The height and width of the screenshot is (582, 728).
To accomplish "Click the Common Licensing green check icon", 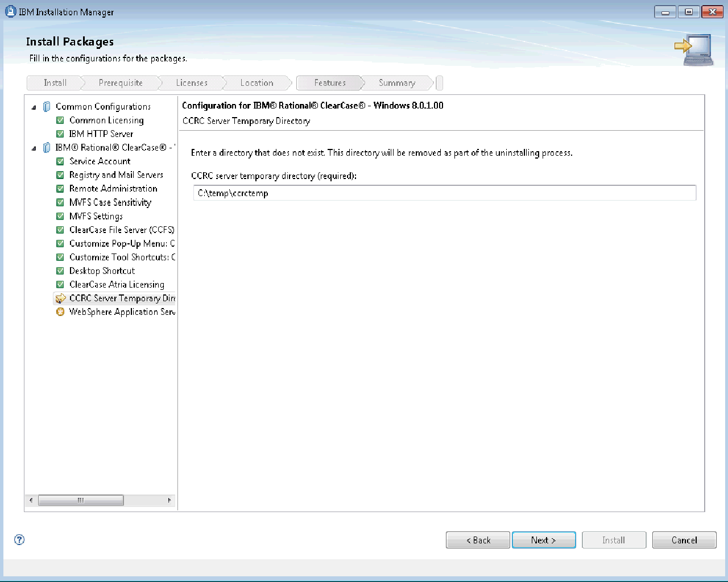I will pos(60,120).
